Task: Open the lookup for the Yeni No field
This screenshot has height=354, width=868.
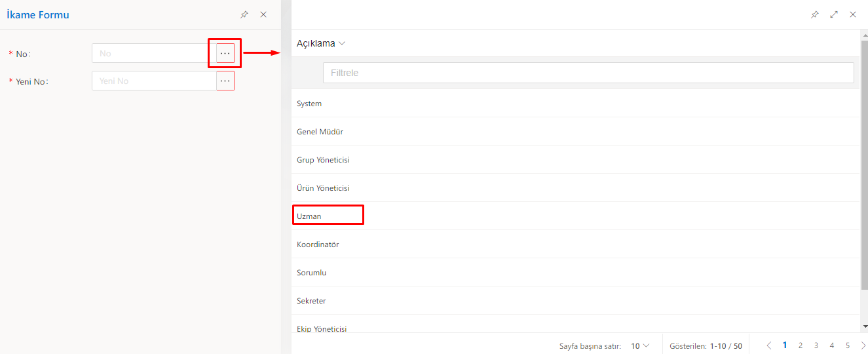Action: coord(225,81)
